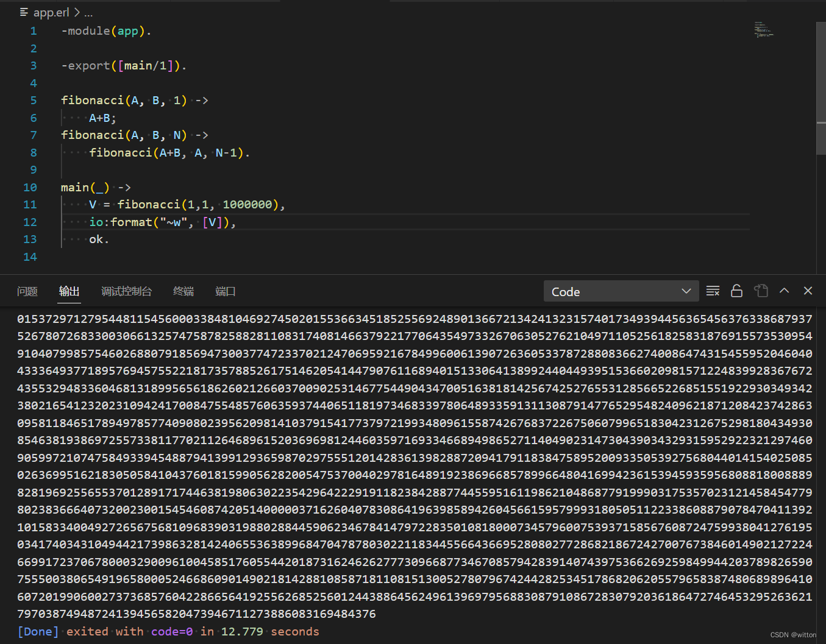Maximize the panel with the up chevron
The width and height of the screenshot is (826, 644).
(x=785, y=291)
